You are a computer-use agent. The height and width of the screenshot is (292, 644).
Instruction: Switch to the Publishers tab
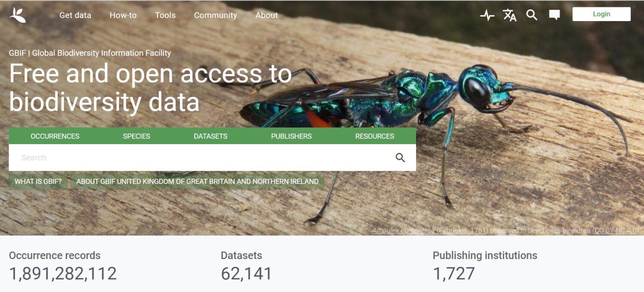(292, 136)
